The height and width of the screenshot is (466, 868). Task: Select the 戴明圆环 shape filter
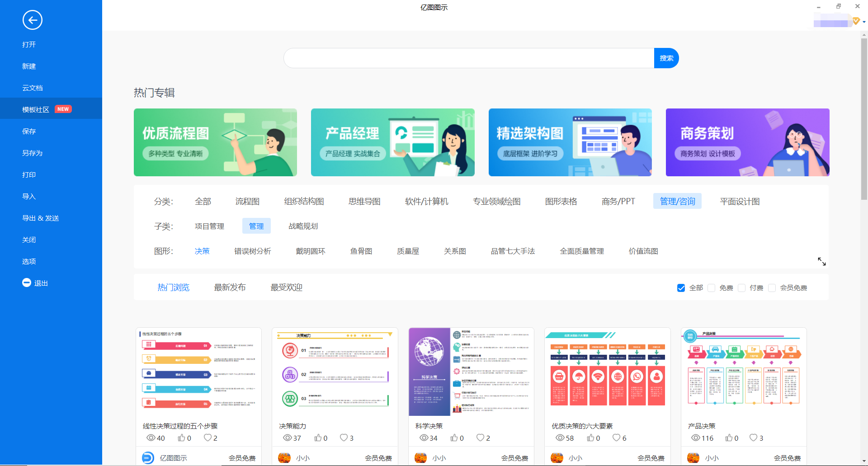coord(311,251)
